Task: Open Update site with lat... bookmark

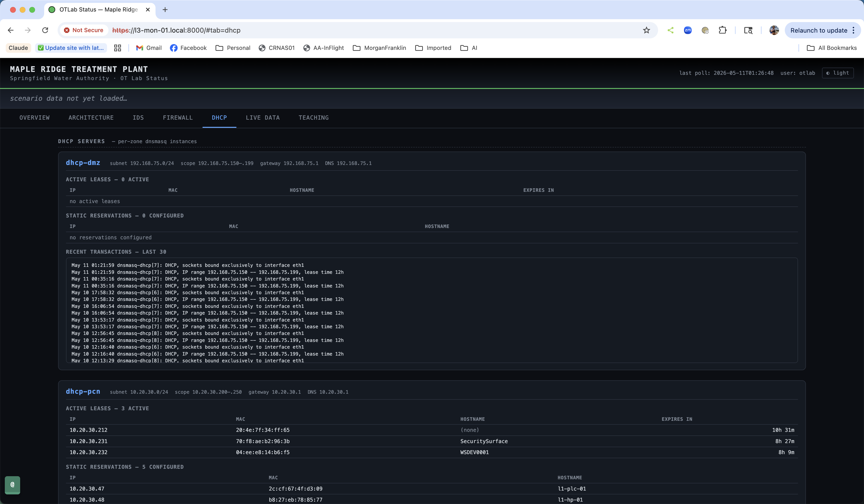Action: 71,48
